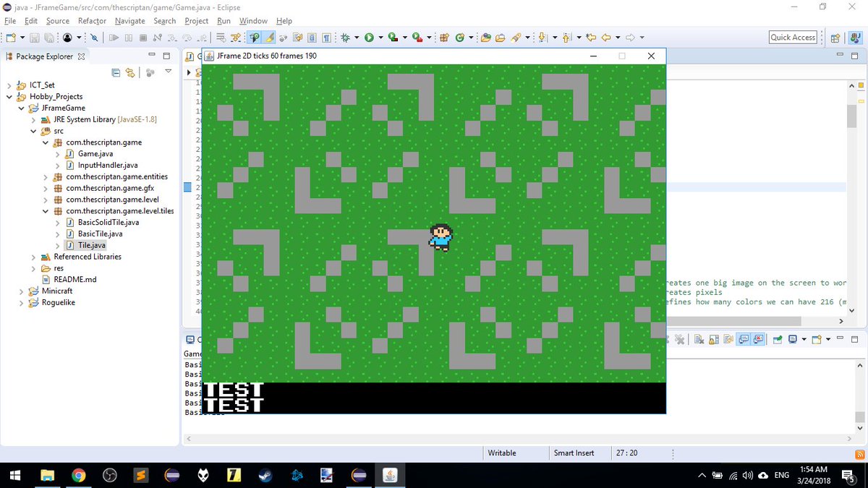Click the Smart Insert status bar entry
Viewport: 868px width, 488px height.
[x=574, y=453]
